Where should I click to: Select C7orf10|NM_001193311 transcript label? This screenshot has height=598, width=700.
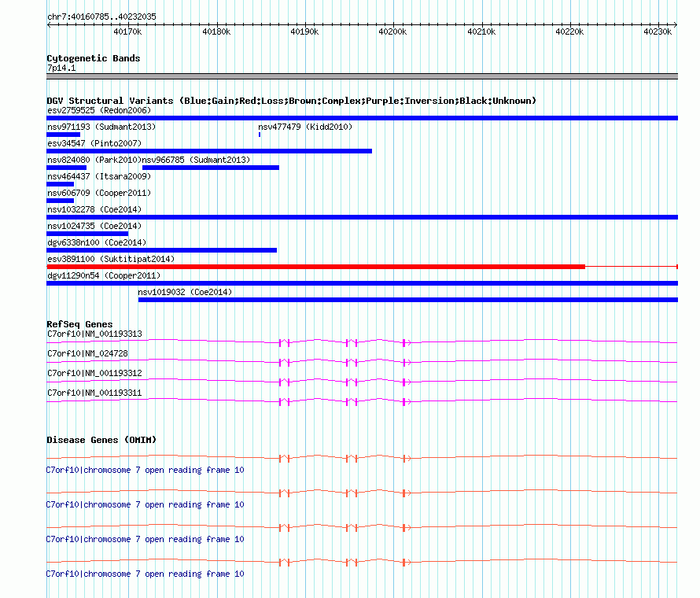(x=94, y=393)
